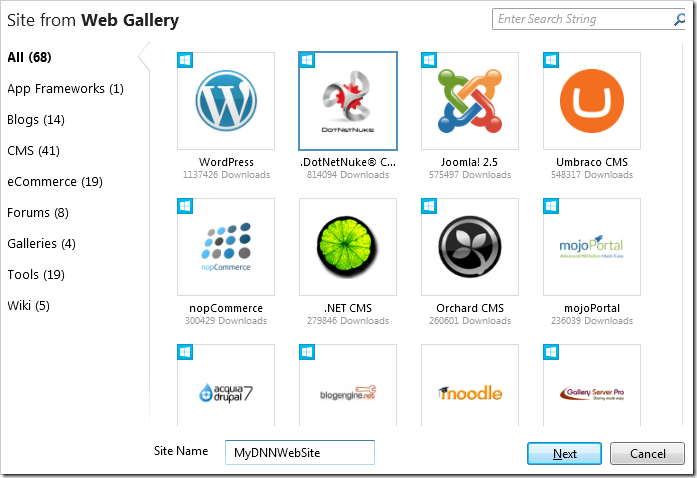Cancel the Web Gallery dialog
This screenshot has height=478, width=697.
coord(647,454)
